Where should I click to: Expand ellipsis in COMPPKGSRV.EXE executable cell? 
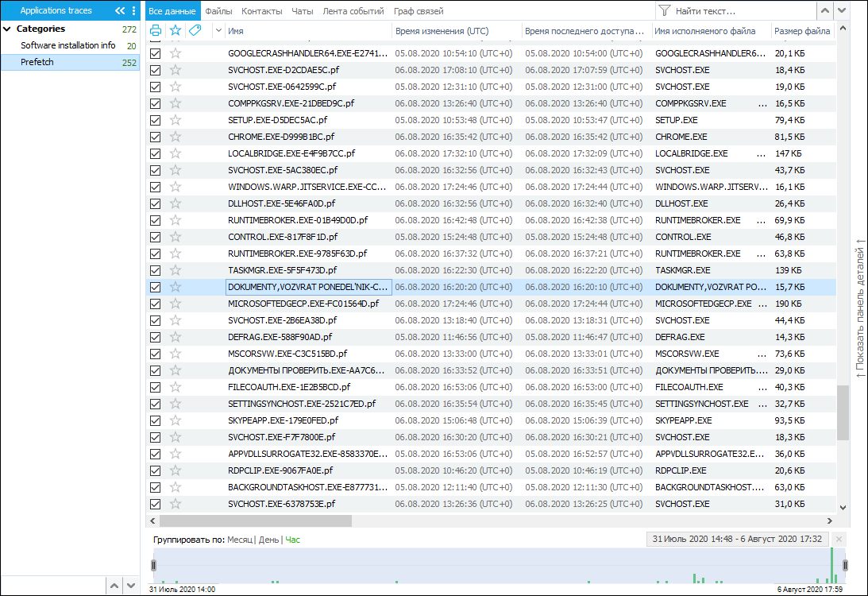click(x=762, y=103)
